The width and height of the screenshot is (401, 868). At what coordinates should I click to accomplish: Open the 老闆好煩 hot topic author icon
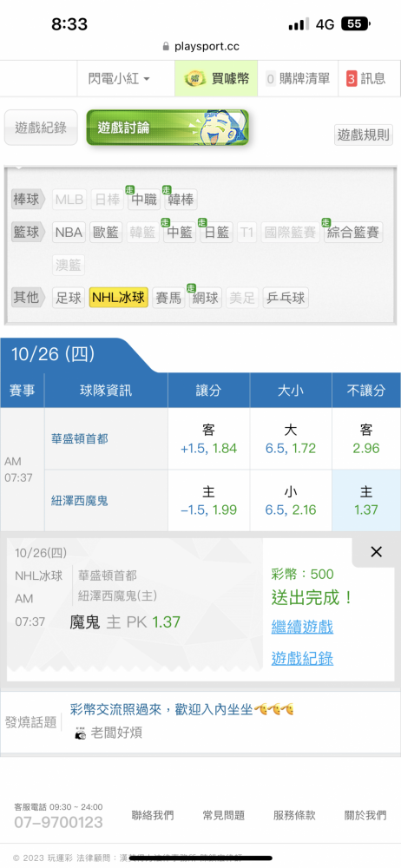coord(81,733)
